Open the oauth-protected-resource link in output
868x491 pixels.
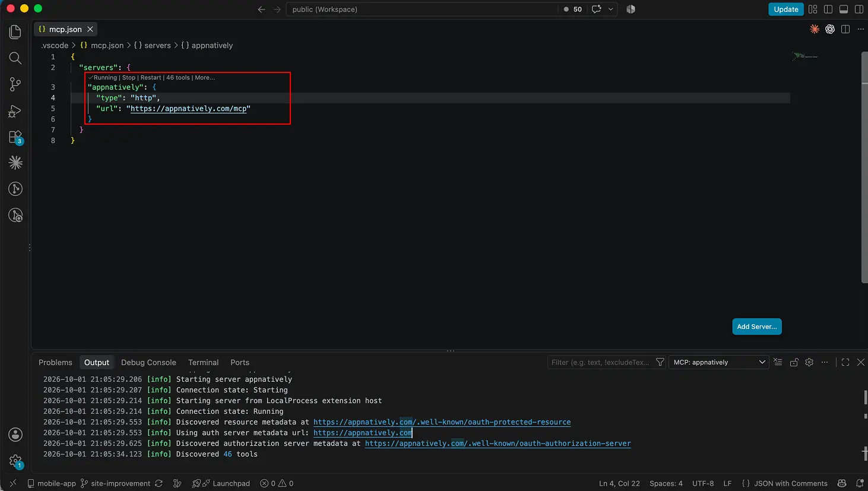pyautogui.click(x=442, y=422)
